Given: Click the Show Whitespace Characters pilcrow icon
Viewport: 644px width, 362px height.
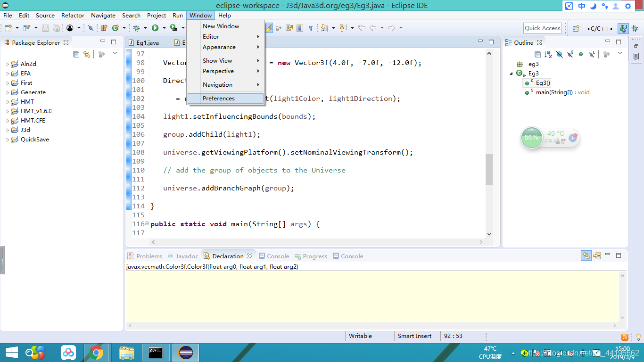Looking at the screenshot, I should pyautogui.click(x=311, y=28).
